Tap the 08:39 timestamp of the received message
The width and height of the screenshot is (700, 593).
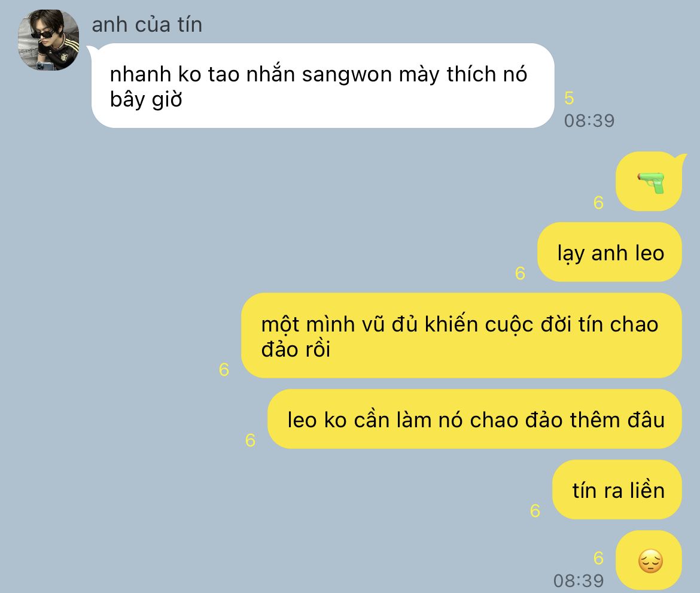pos(589,120)
